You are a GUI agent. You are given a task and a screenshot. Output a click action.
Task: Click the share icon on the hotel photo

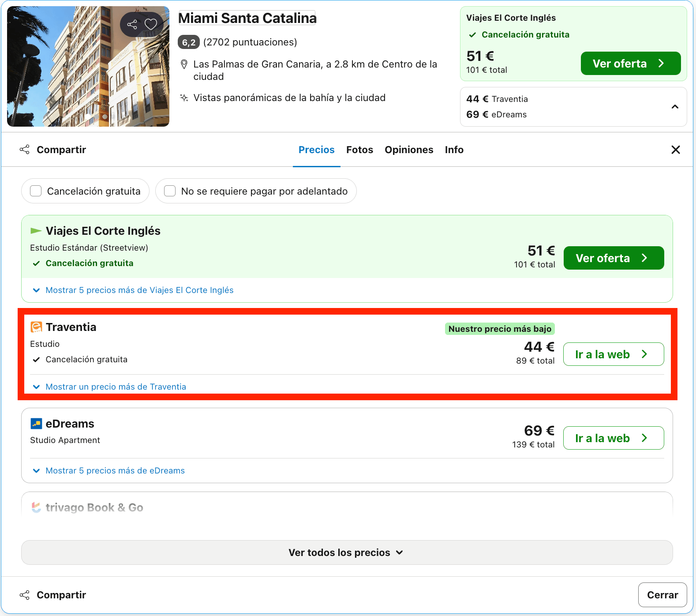point(132,24)
